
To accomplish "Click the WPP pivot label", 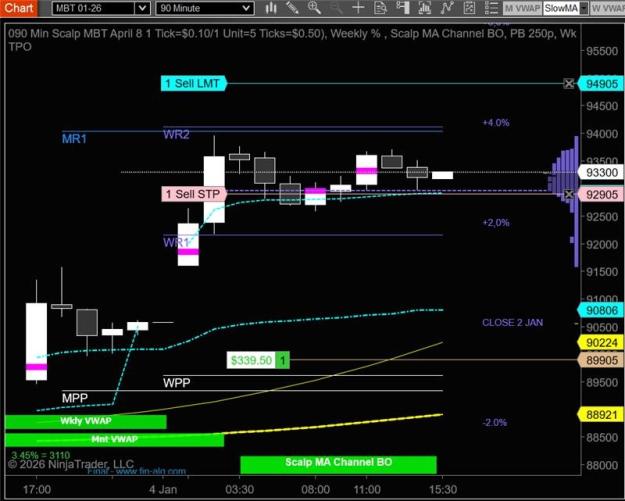I will tap(177, 383).
